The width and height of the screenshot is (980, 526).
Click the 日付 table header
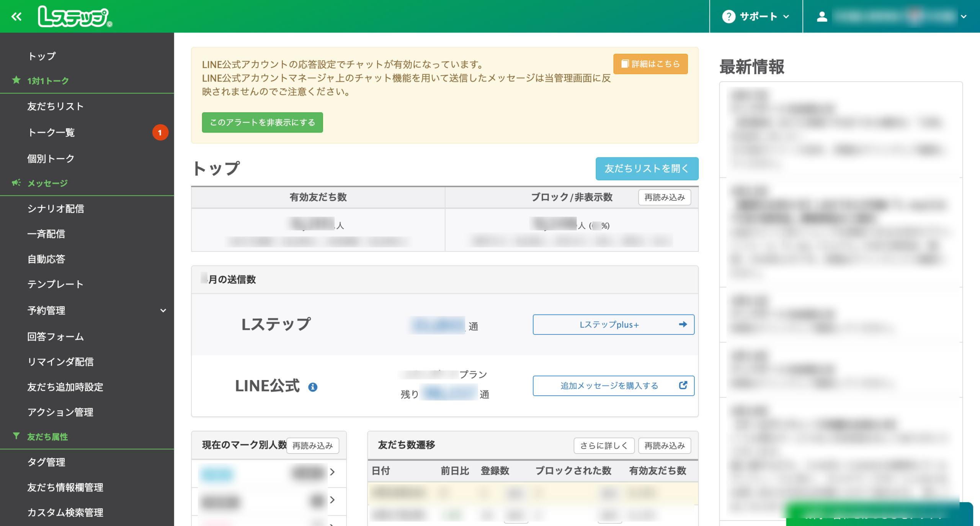pyautogui.click(x=381, y=471)
